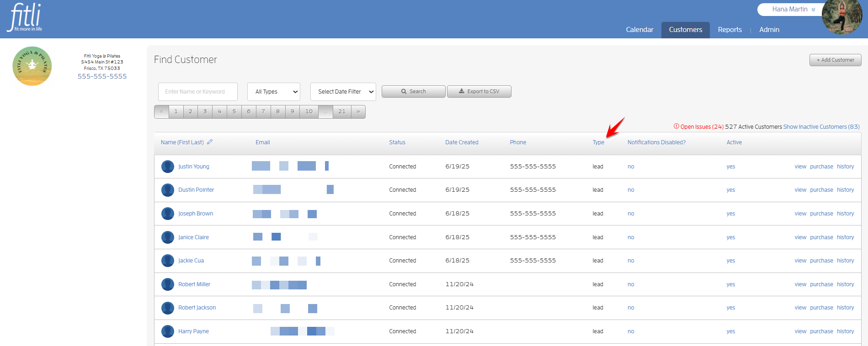Go to next pages arrow in pagination
Screen dimensions: 868x346
click(358, 111)
